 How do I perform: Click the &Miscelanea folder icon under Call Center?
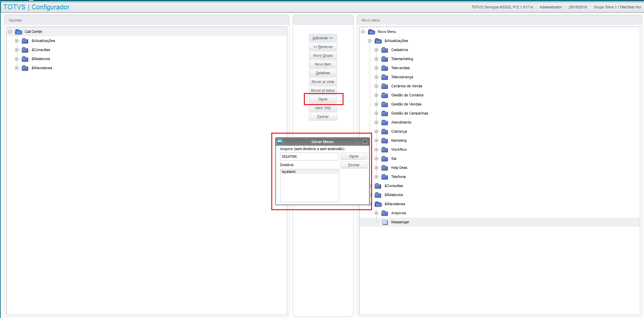point(25,68)
